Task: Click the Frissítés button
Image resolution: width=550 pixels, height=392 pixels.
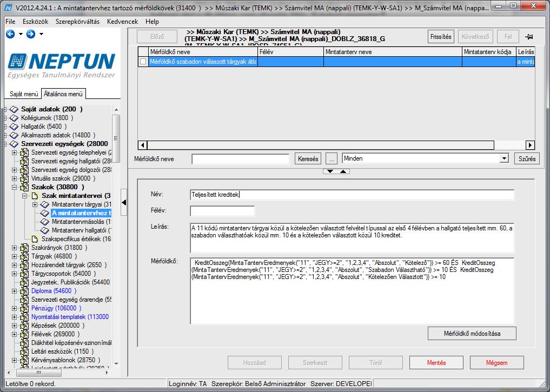Action: click(x=441, y=37)
